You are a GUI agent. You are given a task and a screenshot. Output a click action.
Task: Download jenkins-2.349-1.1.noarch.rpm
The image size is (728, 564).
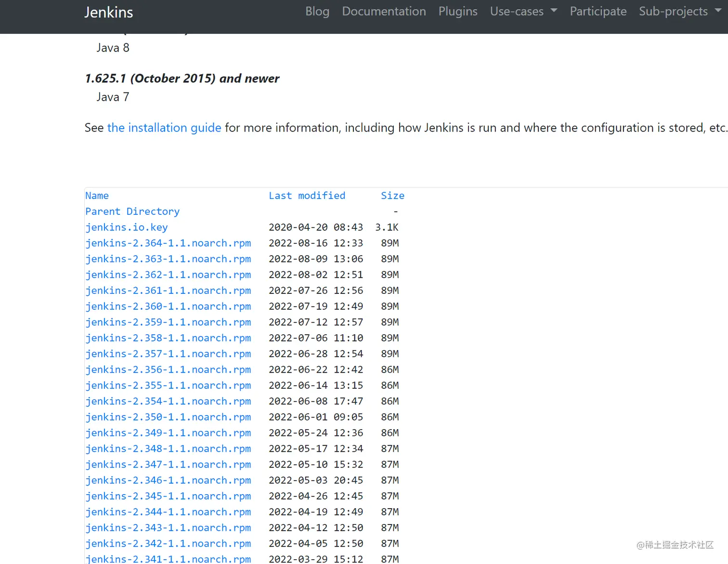pyautogui.click(x=168, y=433)
